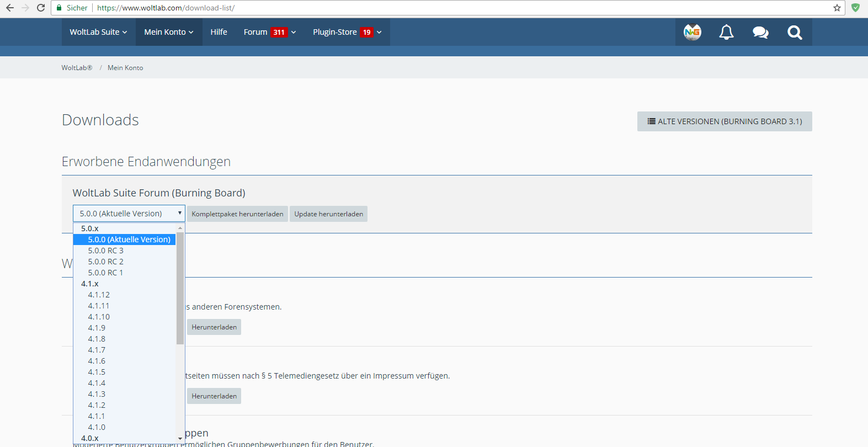
Task: Open the notifications bell icon
Action: (726, 33)
